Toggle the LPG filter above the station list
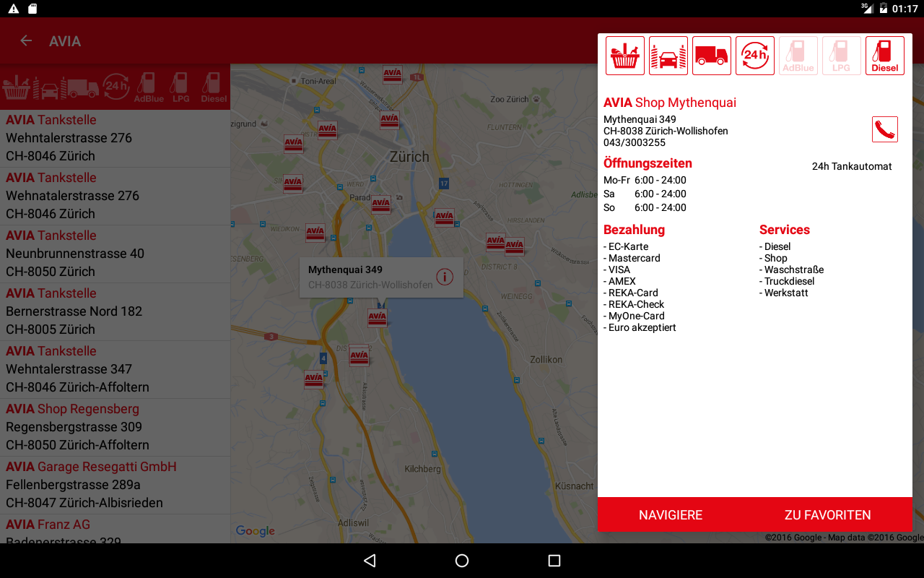924x578 pixels. [181, 87]
